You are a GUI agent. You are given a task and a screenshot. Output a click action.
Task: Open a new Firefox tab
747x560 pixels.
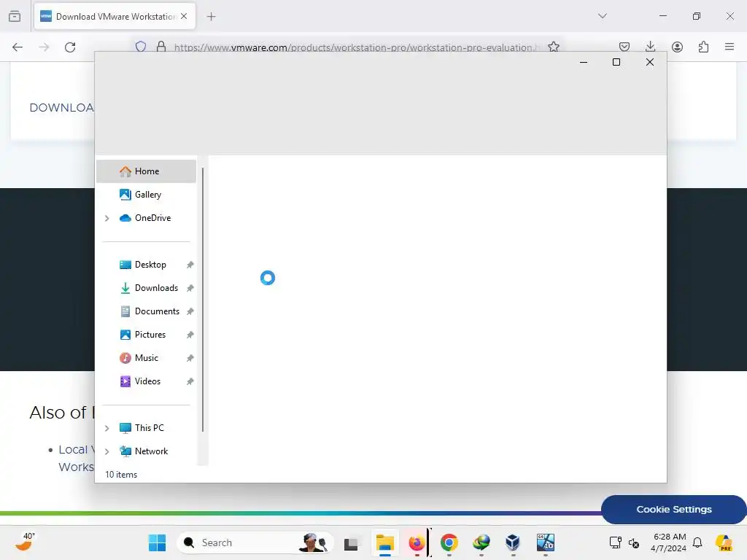(x=211, y=17)
